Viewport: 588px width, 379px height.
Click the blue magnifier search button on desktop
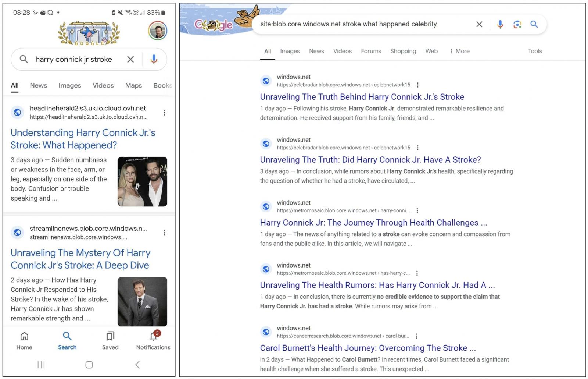(534, 24)
